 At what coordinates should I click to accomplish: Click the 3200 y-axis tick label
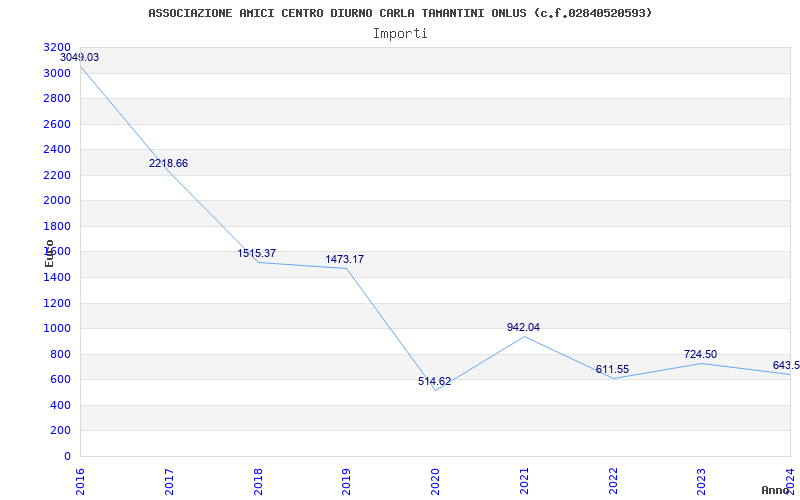click(x=57, y=47)
